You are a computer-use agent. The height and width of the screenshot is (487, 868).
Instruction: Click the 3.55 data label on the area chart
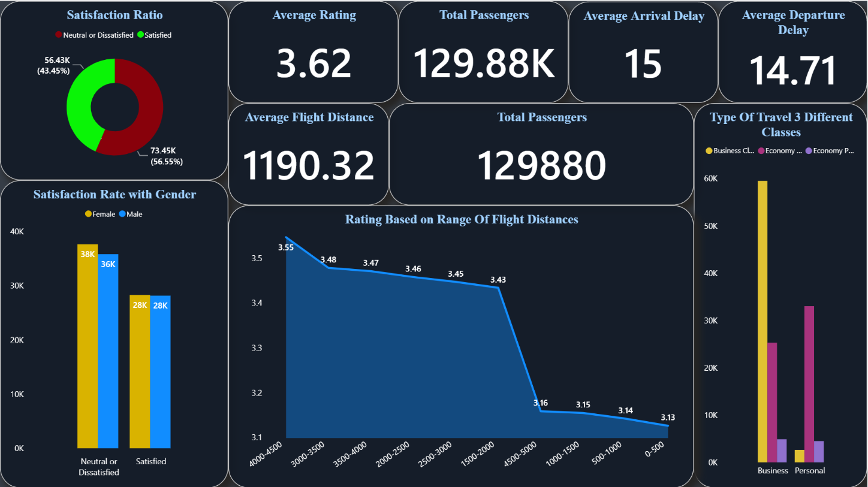coord(286,247)
